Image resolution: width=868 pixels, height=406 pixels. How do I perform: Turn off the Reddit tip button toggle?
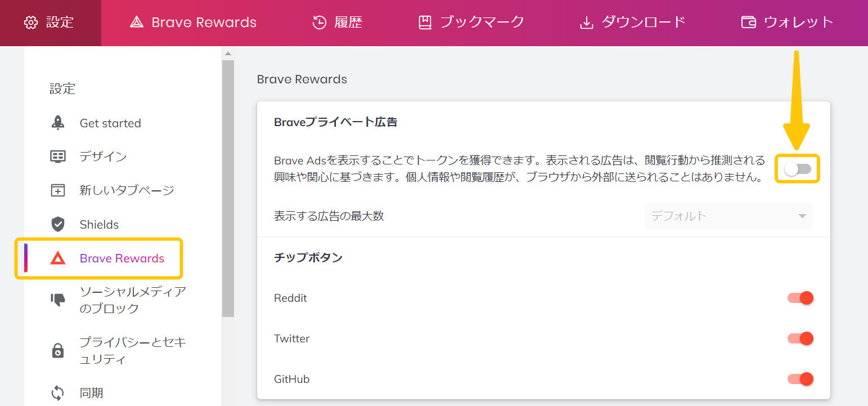tap(800, 298)
